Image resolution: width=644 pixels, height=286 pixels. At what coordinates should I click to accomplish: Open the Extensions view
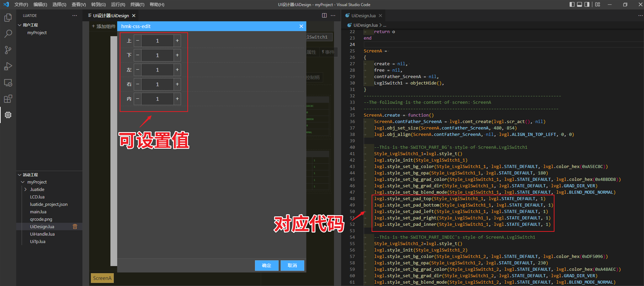(8, 99)
